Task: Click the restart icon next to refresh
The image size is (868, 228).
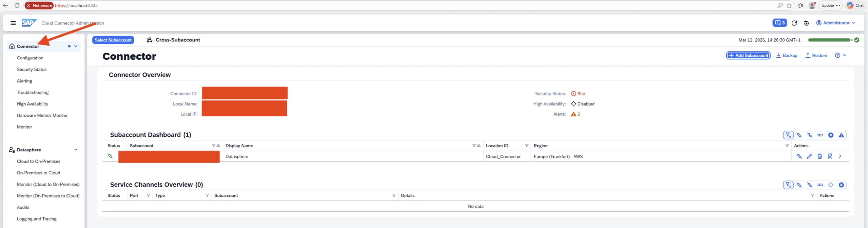Action: tap(806, 23)
